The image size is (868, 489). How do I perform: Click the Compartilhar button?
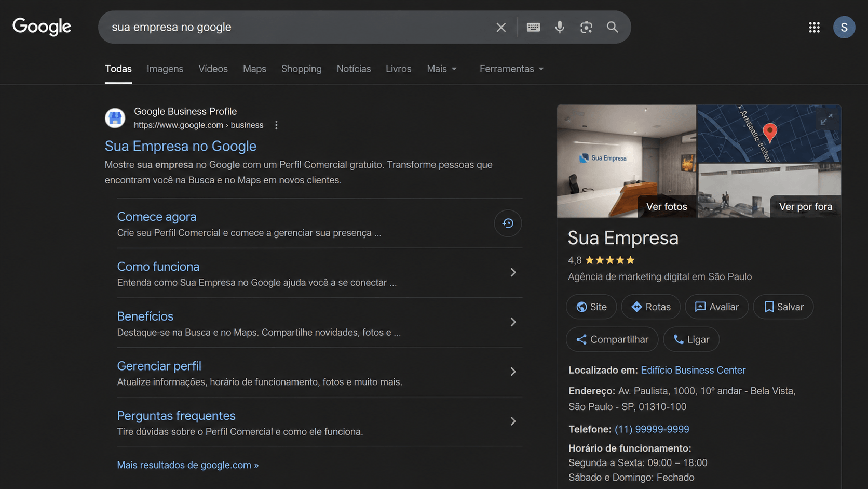[x=612, y=339]
